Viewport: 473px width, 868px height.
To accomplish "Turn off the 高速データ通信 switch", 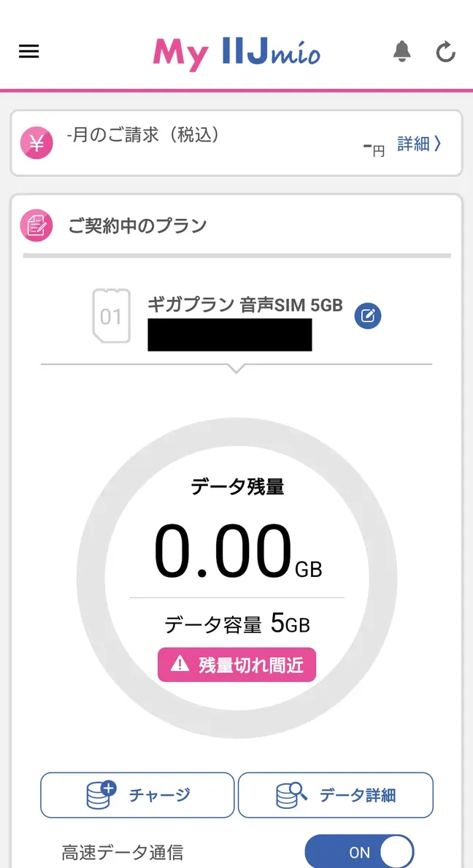I will click(x=359, y=852).
